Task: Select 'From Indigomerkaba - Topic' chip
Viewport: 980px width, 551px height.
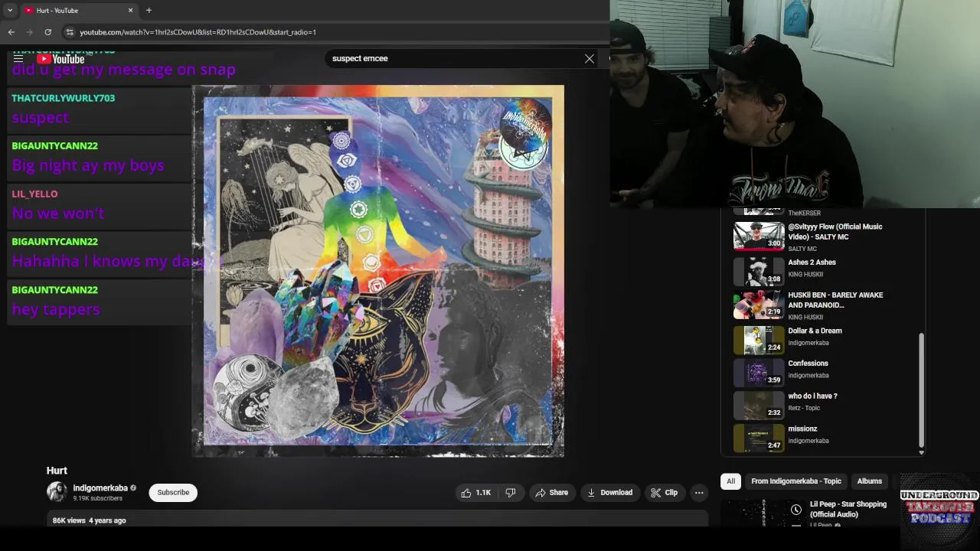Action: [796, 481]
